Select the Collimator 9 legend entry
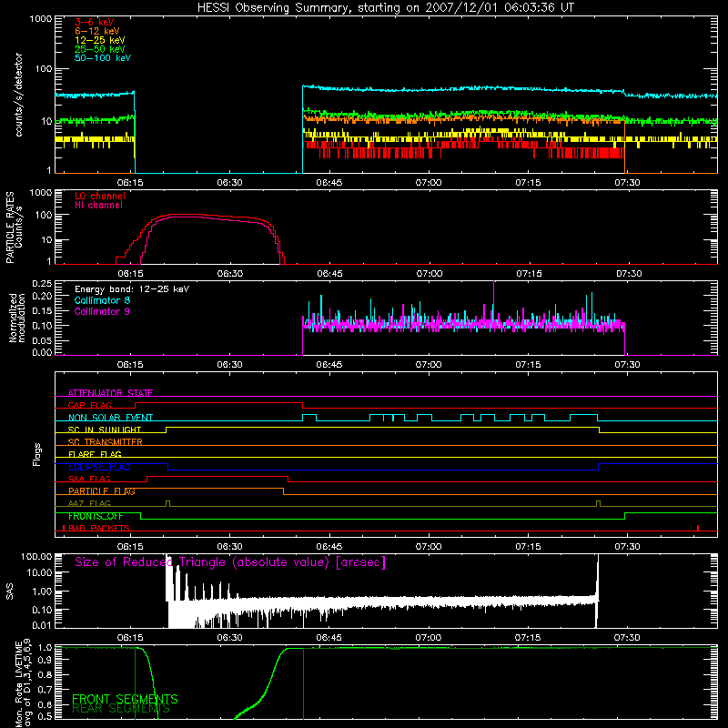Image resolution: width=728 pixels, height=728 pixels. pos(102,311)
